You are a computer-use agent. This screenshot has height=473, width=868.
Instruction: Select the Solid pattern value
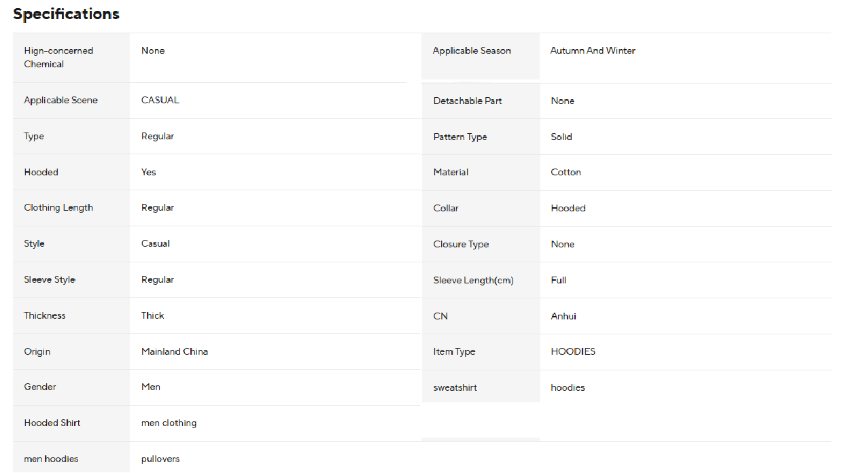tap(561, 137)
